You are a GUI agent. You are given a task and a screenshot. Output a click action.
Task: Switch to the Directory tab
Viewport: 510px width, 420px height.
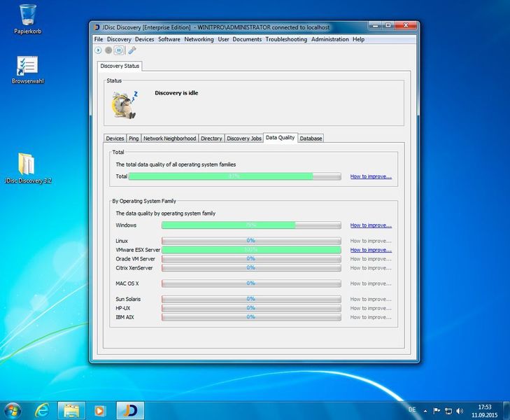(x=211, y=139)
